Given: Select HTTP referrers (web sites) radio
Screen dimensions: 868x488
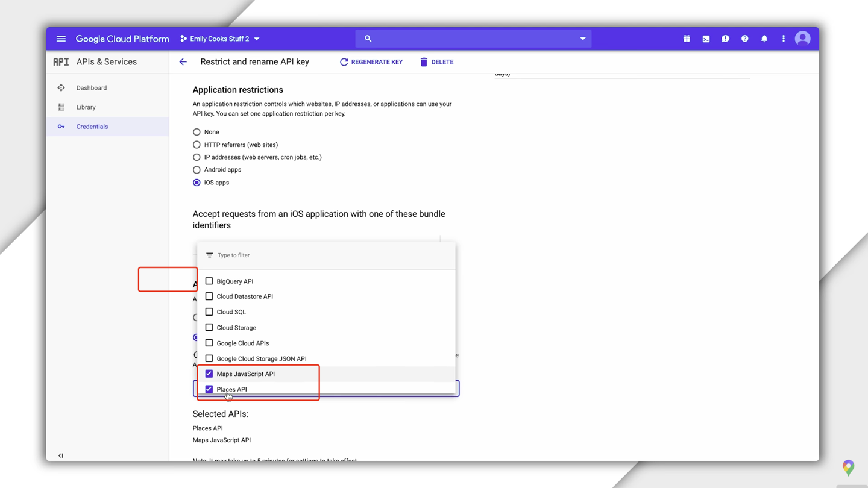Looking at the screenshot, I should click(197, 145).
